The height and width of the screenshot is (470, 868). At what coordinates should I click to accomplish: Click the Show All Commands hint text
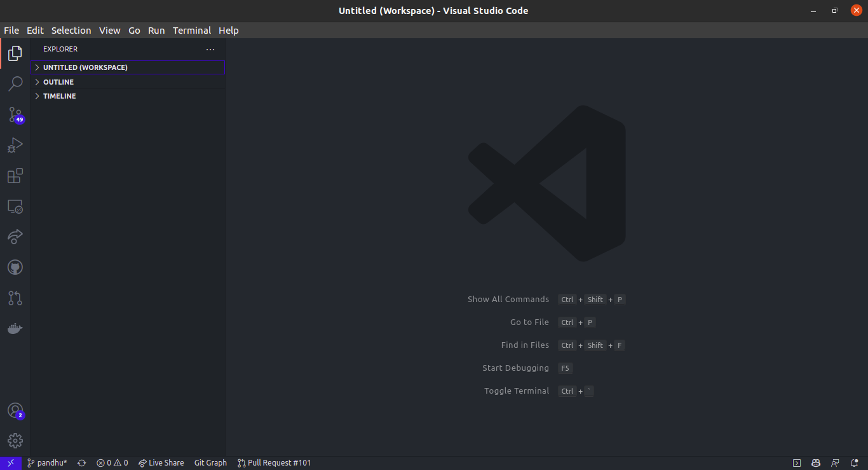pyautogui.click(x=508, y=300)
